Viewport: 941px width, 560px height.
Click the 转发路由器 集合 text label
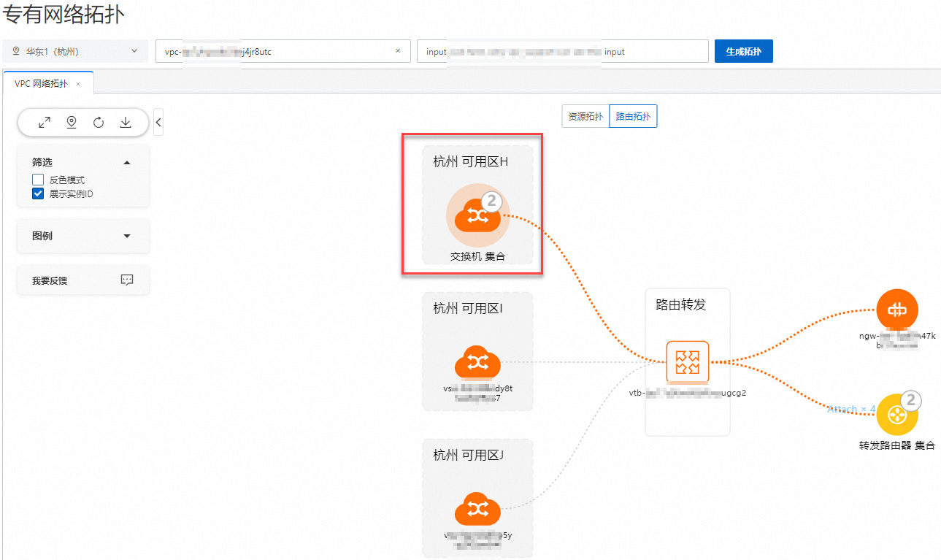896,445
